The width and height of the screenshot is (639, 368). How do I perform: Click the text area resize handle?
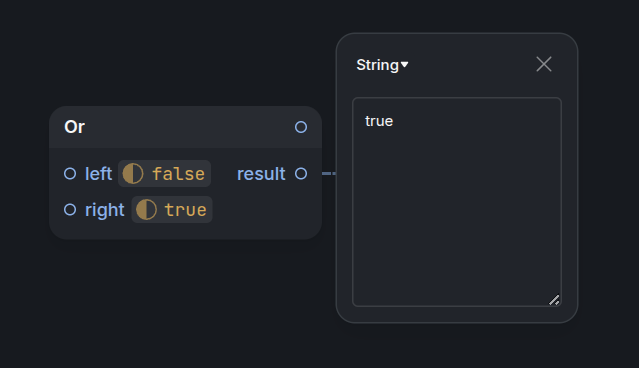pyautogui.click(x=554, y=300)
